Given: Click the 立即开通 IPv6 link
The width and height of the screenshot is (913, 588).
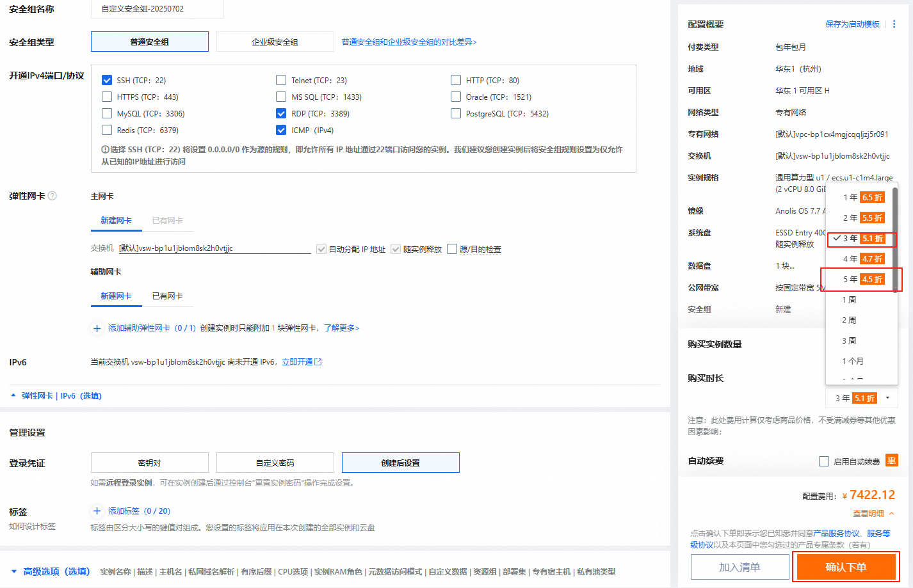Looking at the screenshot, I should [297, 362].
